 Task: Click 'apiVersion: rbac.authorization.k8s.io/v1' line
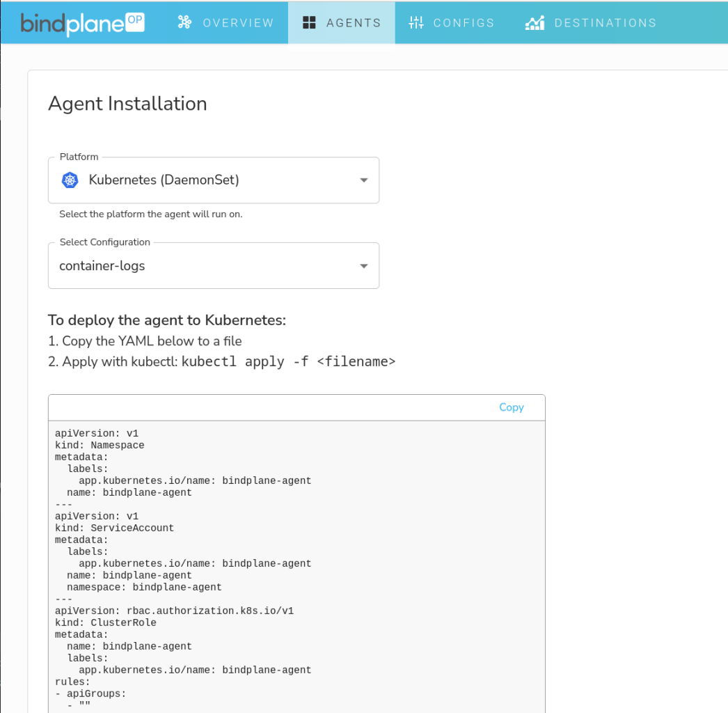click(175, 611)
